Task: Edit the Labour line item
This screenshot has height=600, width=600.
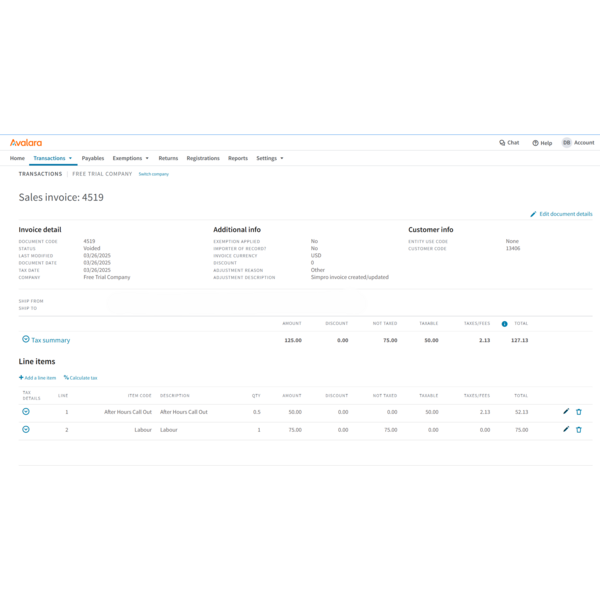Action: [566, 429]
